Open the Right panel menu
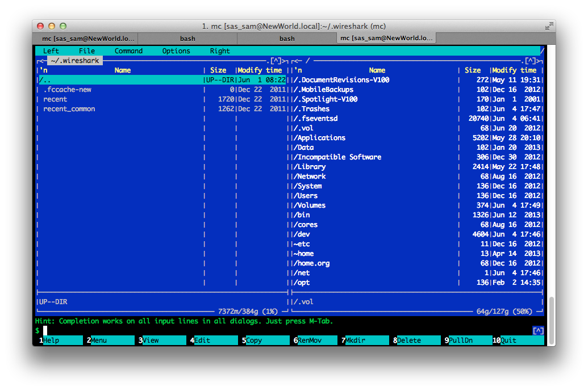 tap(220, 51)
